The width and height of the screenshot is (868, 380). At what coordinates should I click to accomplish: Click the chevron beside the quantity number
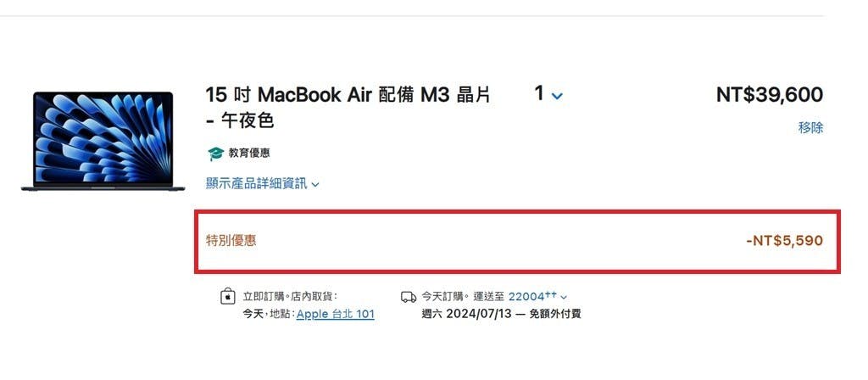point(557,96)
